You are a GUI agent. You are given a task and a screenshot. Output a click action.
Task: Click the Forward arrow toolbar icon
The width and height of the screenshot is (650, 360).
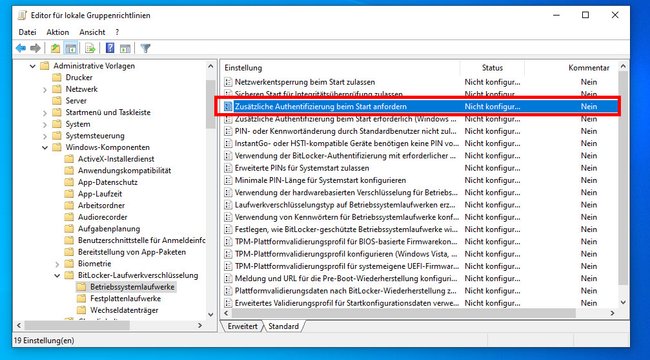coord(35,49)
